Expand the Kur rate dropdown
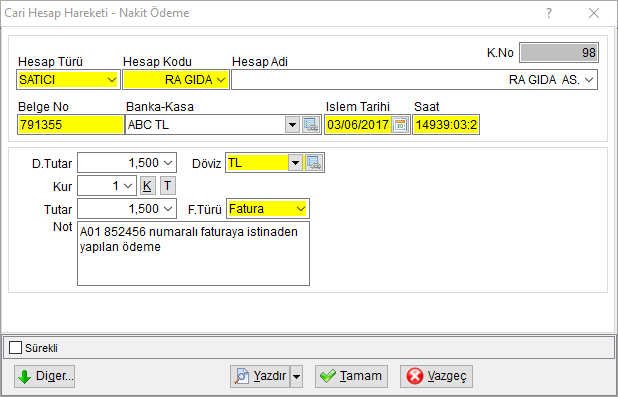Viewport: 618px width, 397px height. (x=128, y=186)
